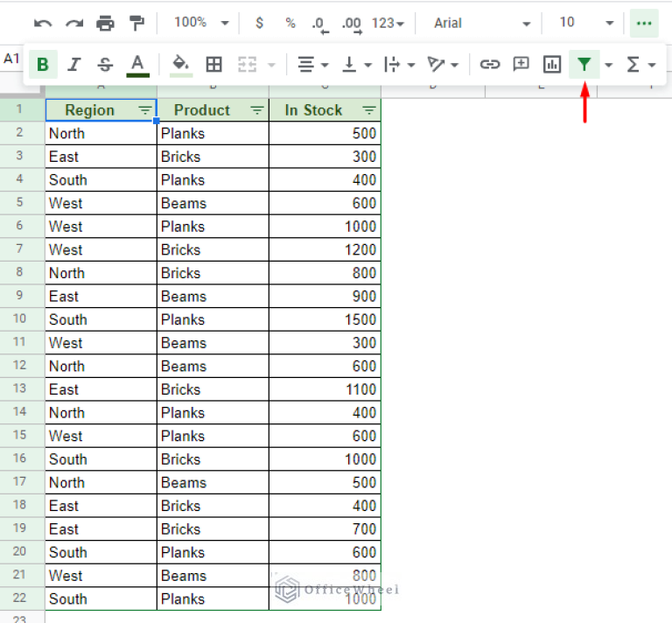Click the Insert comment icon

click(521, 65)
